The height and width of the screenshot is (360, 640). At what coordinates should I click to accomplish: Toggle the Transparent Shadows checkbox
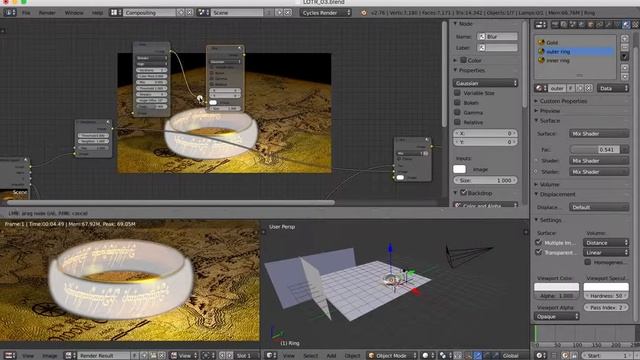tap(538, 252)
